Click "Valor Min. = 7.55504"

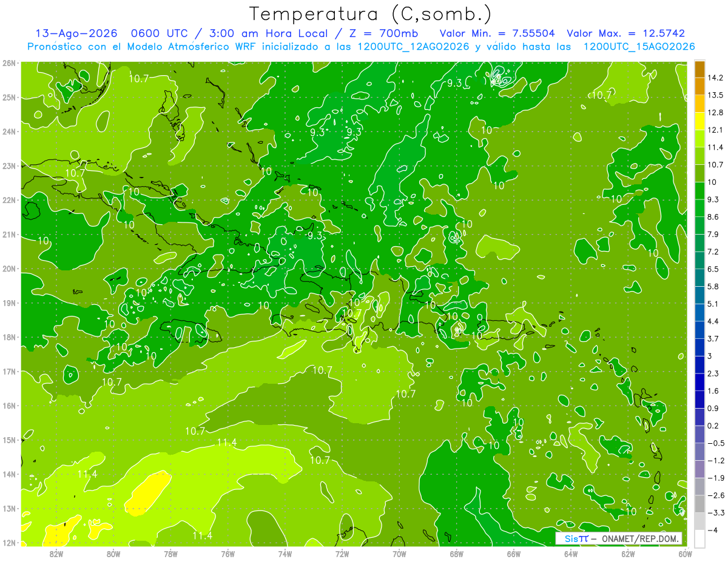497,33
